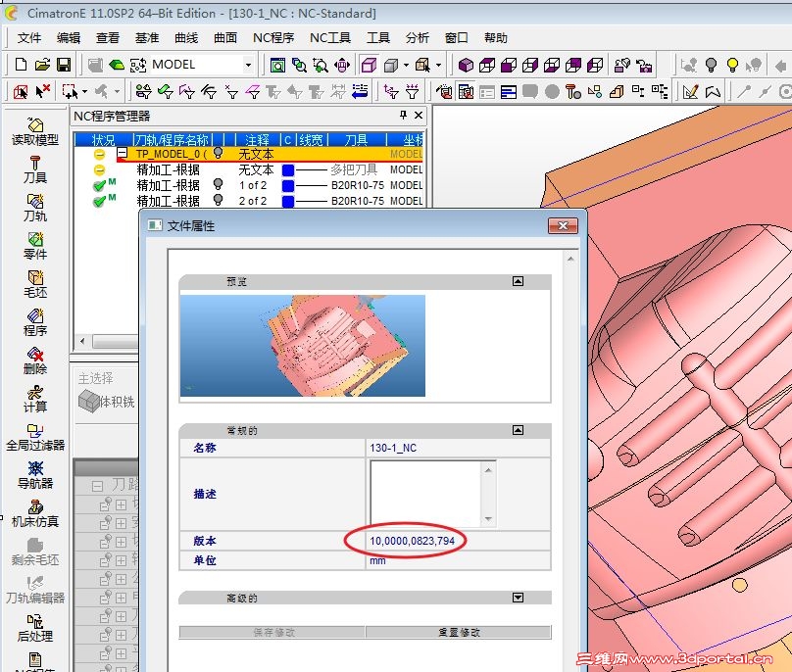Select the 130-1_NC name value
Screen dimensions: 792x672
[x=393, y=448]
